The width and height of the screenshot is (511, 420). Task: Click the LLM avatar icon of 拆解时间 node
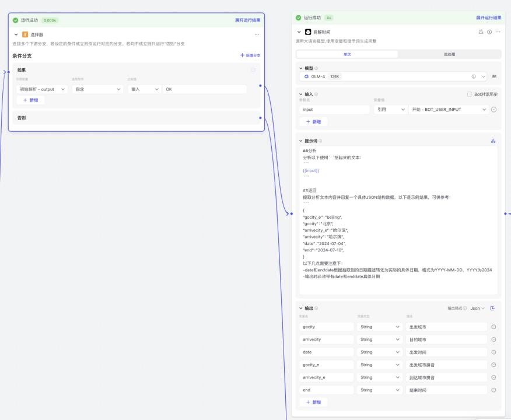pyautogui.click(x=308, y=32)
